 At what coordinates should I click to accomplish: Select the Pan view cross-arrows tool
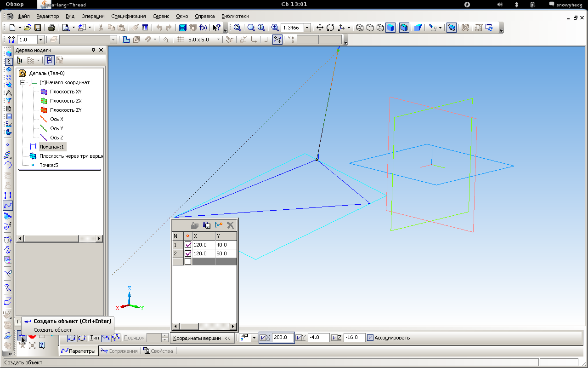point(320,28)
